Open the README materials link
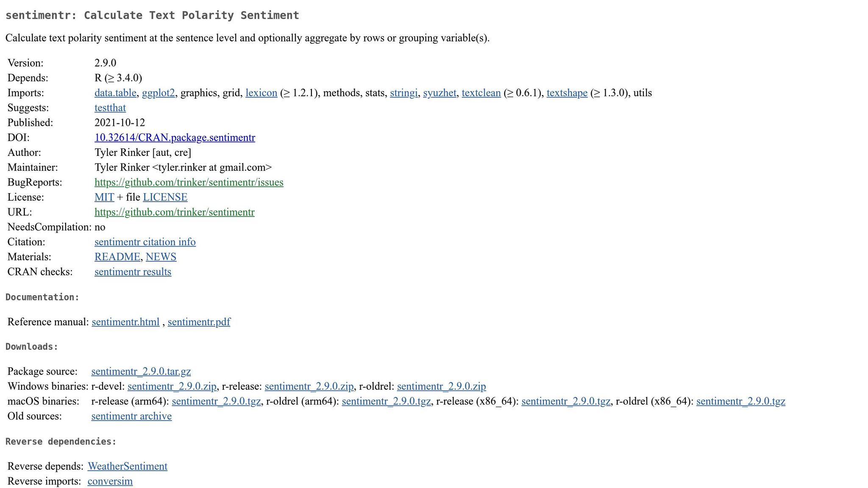The width and height of the screenshot is (868, 488). pyautogui.click(x=117, y=257)
